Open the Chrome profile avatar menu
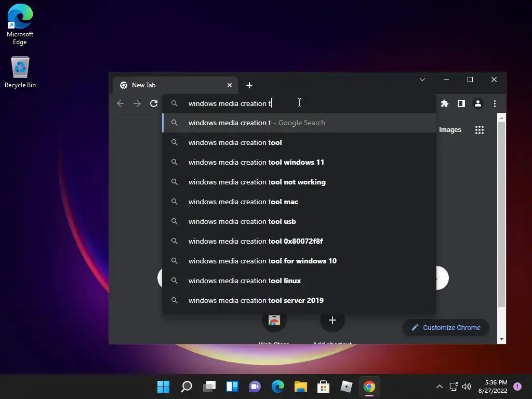 (478, 103)
